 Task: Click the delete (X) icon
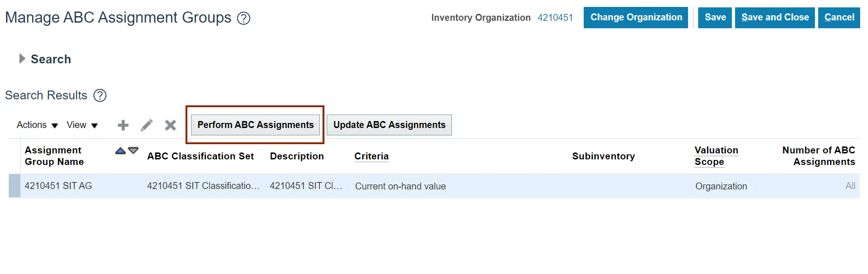170,125
